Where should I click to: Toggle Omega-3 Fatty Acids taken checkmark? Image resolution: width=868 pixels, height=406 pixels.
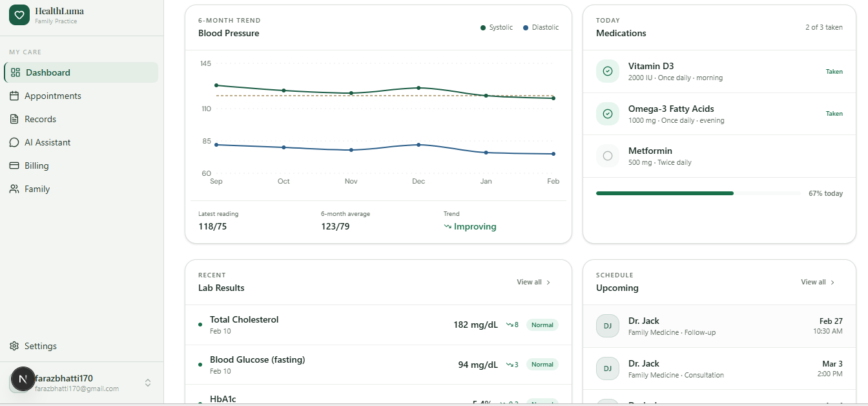[607, 114]
